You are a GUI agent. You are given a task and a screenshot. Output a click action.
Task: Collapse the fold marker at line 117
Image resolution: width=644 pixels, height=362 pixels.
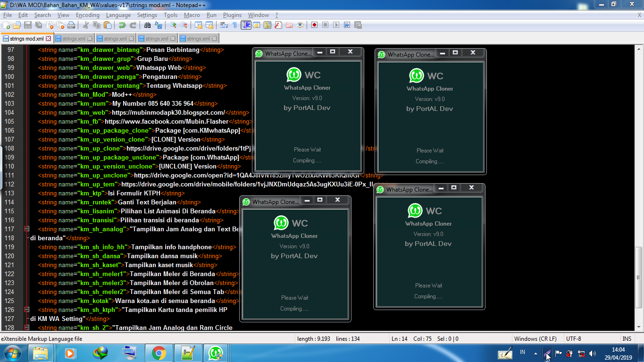tap(26, 229)
